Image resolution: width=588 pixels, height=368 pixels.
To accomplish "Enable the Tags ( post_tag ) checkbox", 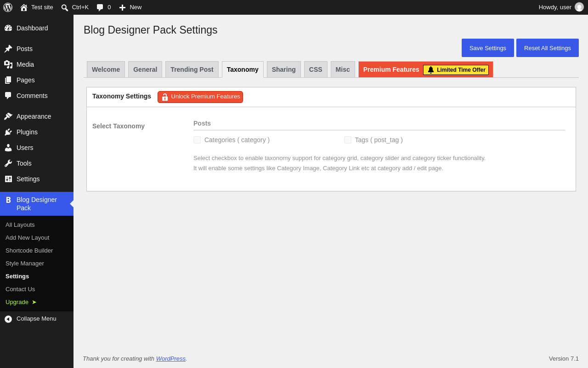I will click(348, 140).
